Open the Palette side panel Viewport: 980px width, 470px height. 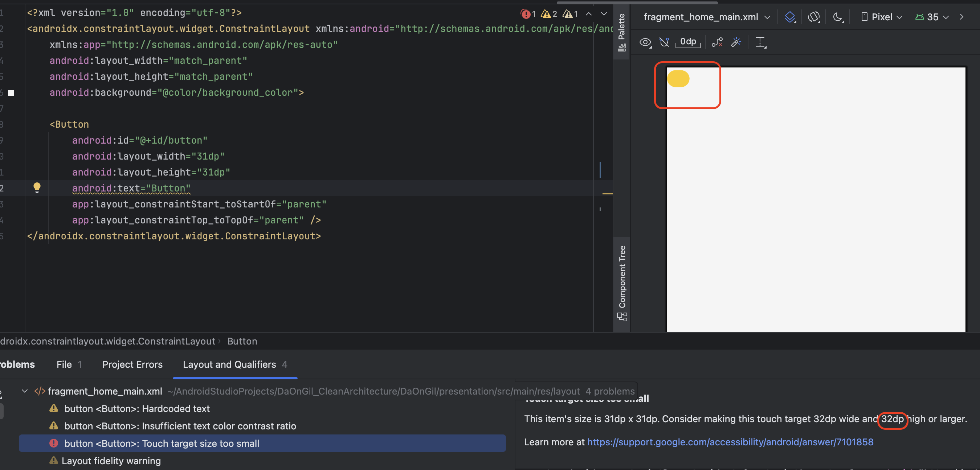(622, 32)
